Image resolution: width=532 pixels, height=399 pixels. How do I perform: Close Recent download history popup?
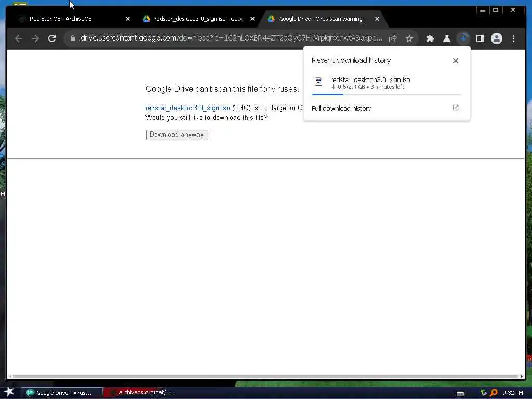(x=455, y=61)
